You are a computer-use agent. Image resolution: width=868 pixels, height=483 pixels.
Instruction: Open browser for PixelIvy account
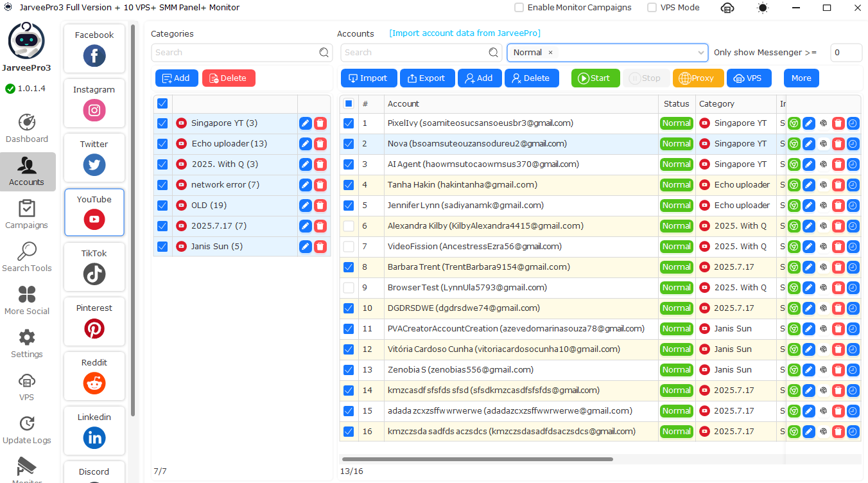pos(794,123)
